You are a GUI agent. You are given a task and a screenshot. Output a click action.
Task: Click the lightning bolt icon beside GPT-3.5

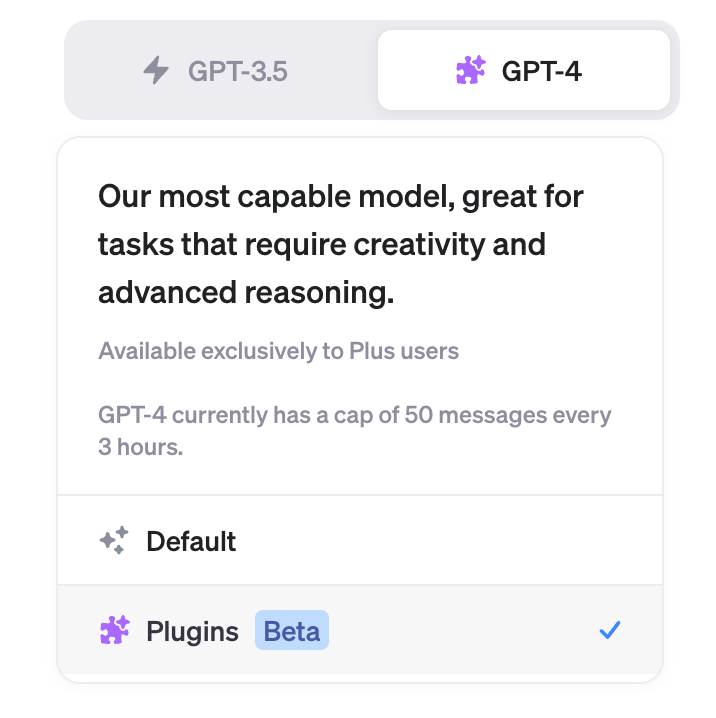(156, 71)
